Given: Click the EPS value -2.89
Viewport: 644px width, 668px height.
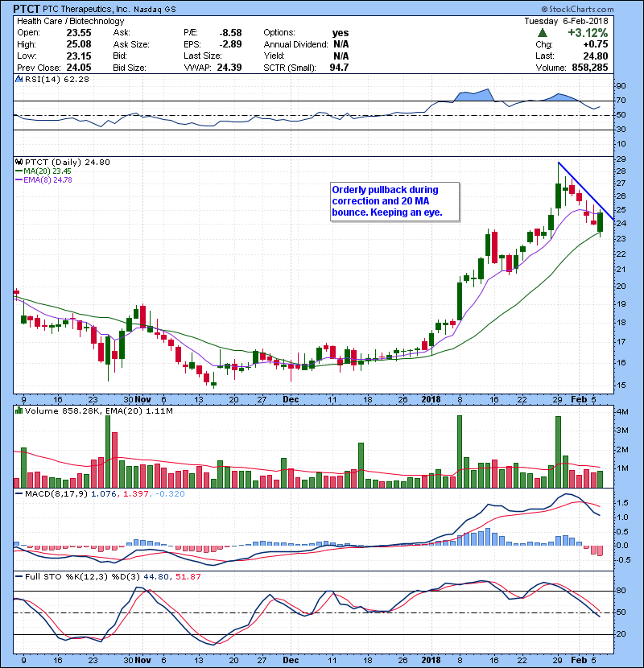Looking at the screenshot, I should [230, 44].
